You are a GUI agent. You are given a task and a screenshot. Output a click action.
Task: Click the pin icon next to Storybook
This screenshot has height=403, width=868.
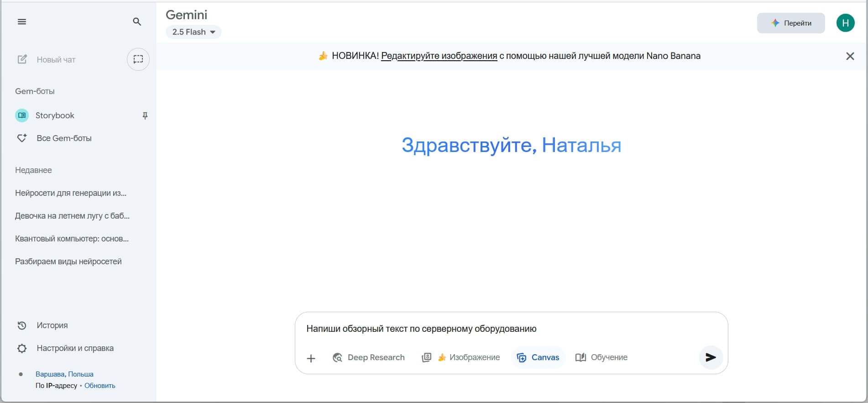coord(145,115)
